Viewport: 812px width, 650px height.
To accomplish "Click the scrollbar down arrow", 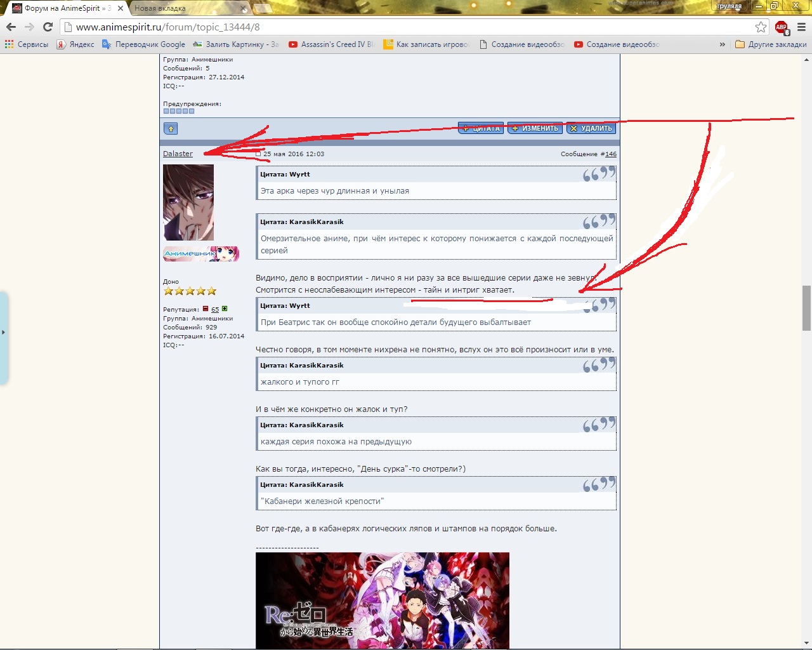I will [x=806, y=643].
